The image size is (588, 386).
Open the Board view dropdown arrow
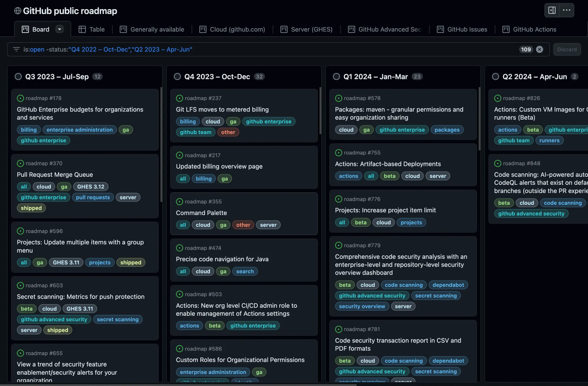60,29
